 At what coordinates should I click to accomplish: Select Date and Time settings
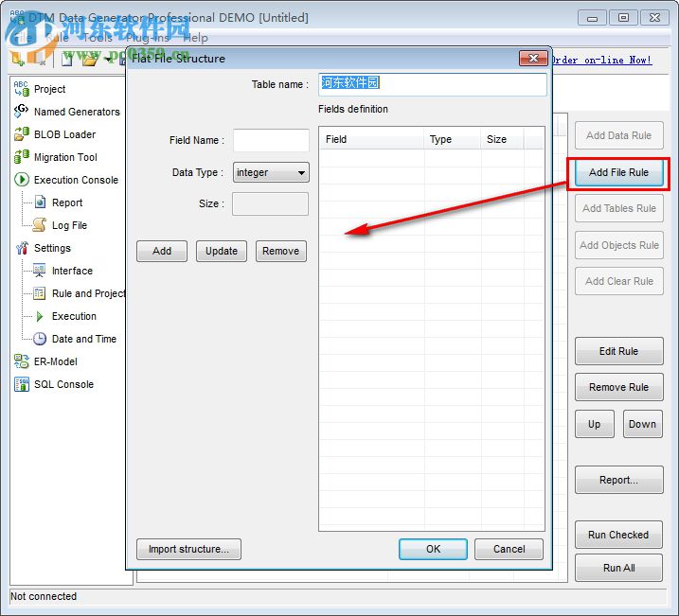click(x=84, y=339)
